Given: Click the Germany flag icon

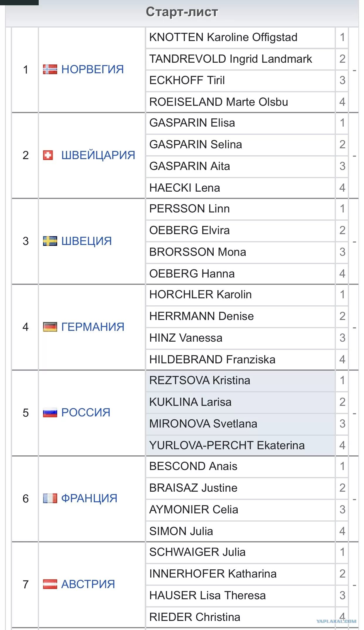Looking at the screenshot, I should pos(50,327).
